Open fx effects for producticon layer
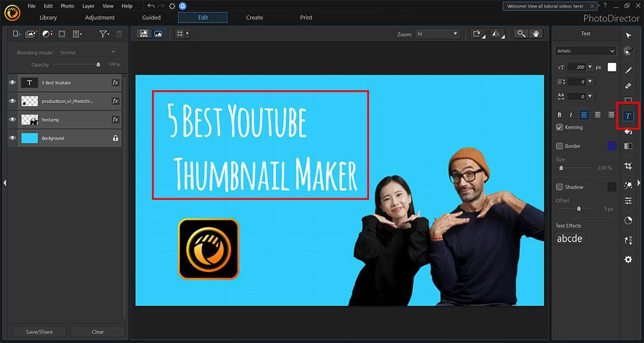644x343 pixels. coord(115,101)
